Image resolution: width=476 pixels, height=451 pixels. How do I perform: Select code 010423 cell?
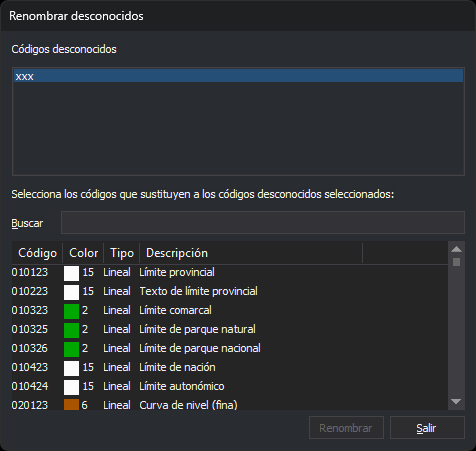[x=30, y=367]
